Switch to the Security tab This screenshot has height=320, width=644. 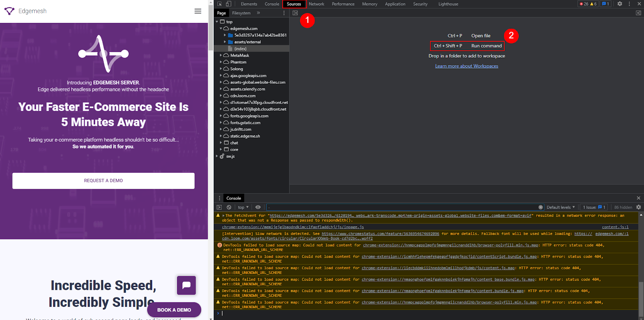[420, 4]
